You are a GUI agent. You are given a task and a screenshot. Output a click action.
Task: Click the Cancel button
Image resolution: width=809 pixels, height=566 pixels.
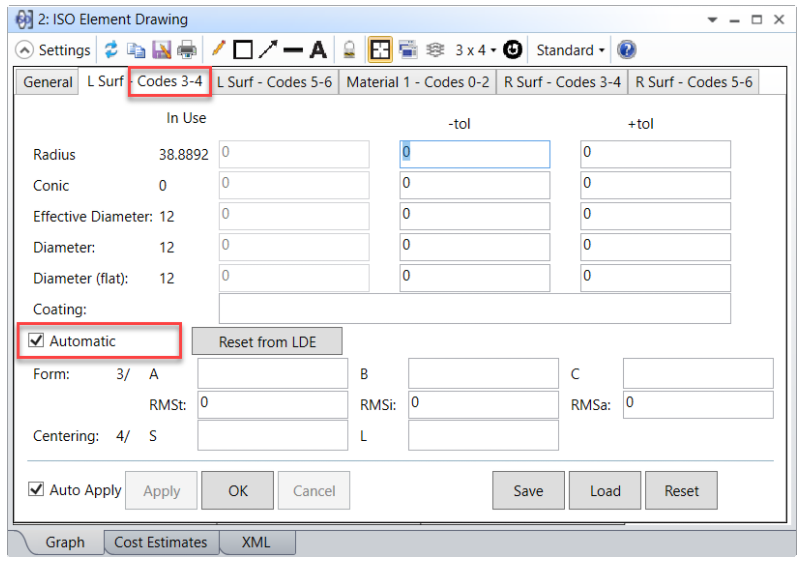tap(314, 490)
